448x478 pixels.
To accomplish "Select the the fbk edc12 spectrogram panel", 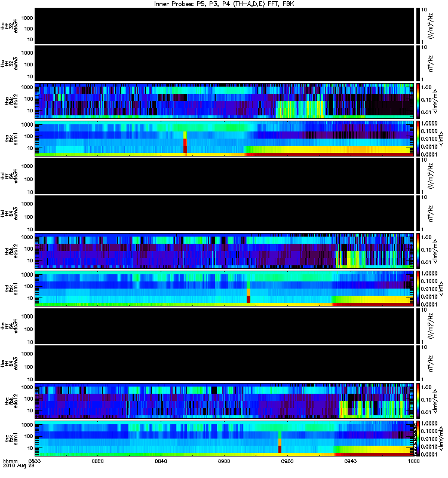I will [225, 401].
